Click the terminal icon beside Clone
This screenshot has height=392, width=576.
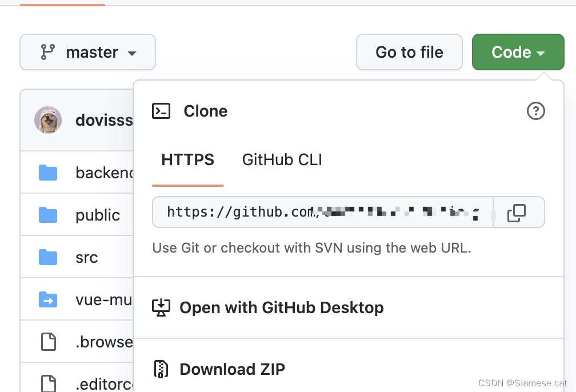[x=161, y=111]
